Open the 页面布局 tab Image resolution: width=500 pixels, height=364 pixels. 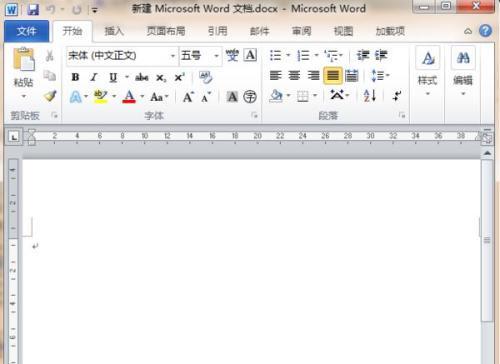166,31
